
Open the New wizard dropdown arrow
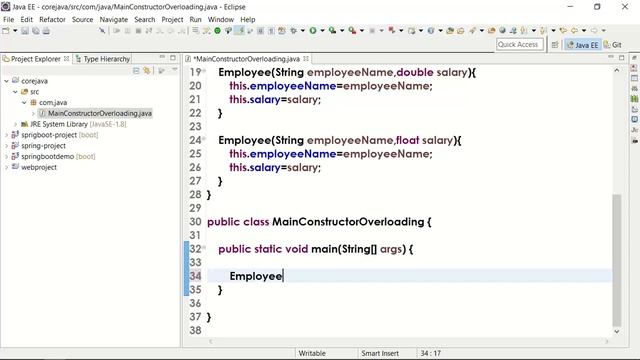[15, 31]
